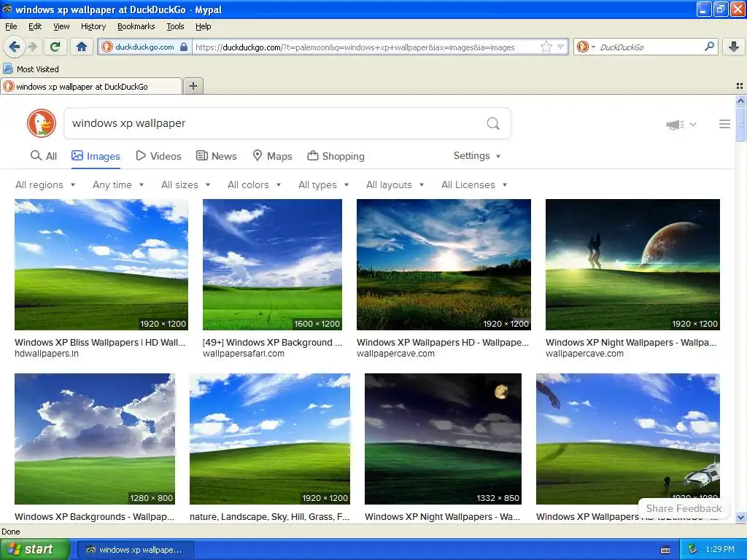Open the Windows start button
This screenshot has height=560, width=747.
(35, 549)
